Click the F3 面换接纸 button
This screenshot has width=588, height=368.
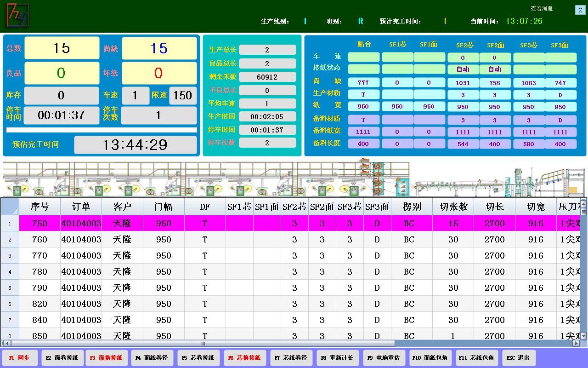106,358
